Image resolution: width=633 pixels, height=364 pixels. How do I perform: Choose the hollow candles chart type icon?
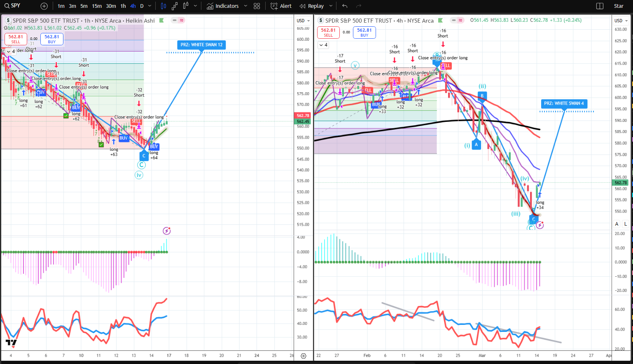186,6
